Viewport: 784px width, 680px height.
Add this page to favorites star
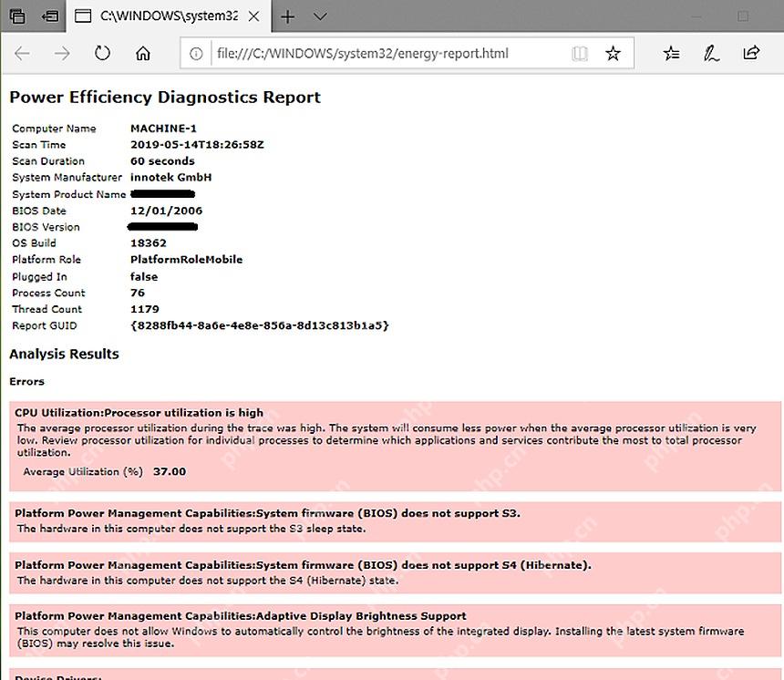[613, 53]
